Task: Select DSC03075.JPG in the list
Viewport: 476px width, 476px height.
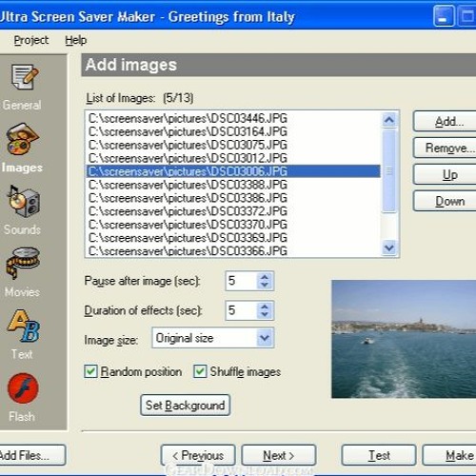Action: [x=233, y=145]
